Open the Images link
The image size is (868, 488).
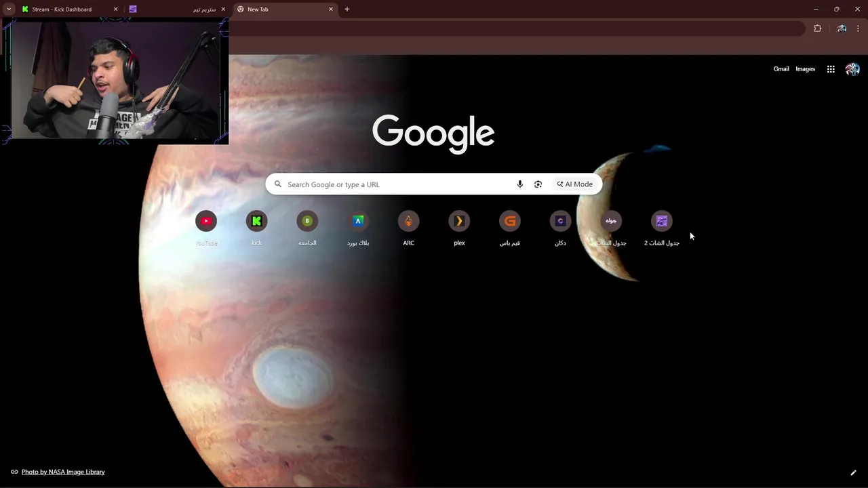pos(806,69)
